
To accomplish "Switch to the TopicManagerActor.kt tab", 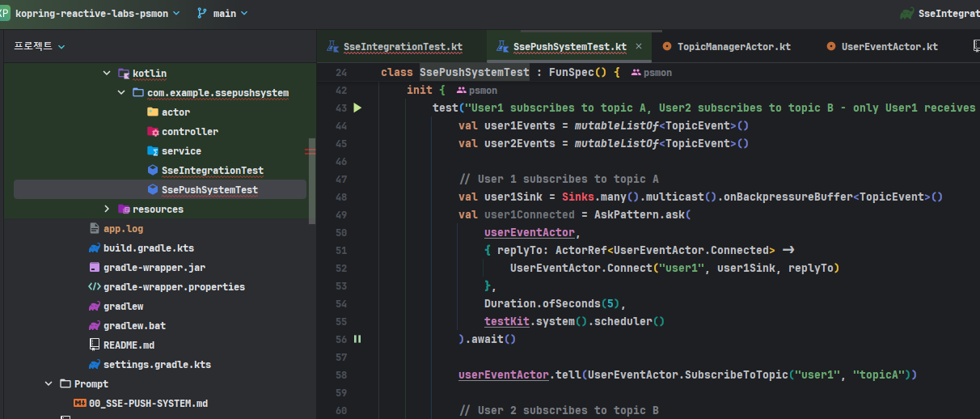I will pyautogui.click(x=733, y=46).
